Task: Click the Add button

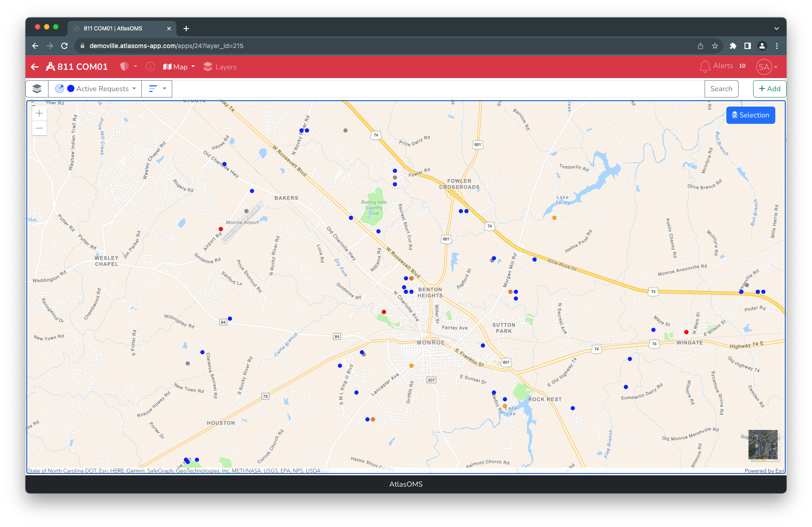Action: coord(769,89)
